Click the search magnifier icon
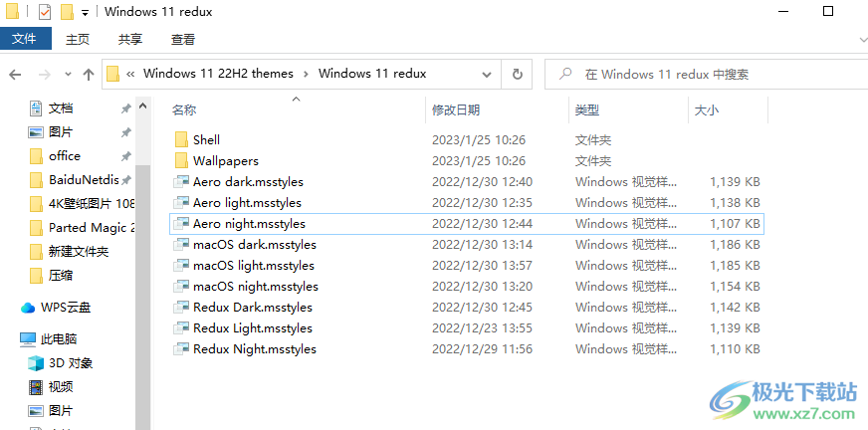This screenshot has height=430, width=868. [565, 74]
